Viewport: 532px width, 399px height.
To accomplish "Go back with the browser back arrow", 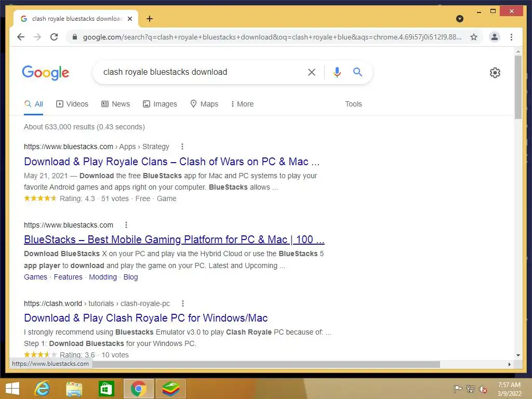I will 21,37.
